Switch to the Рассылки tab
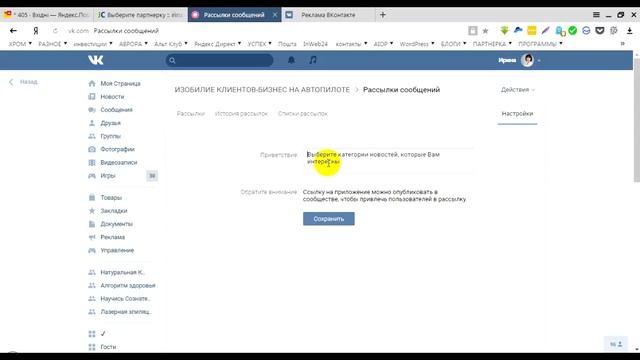The height and width of the screenshot is (360, 640). point(191,113)
